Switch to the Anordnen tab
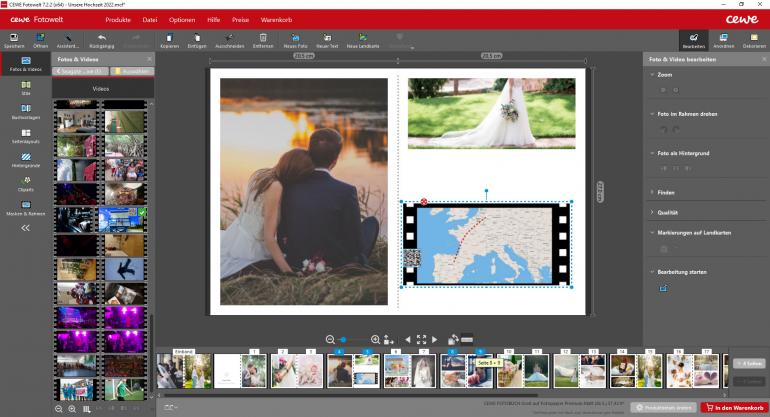 pos(723,41)
